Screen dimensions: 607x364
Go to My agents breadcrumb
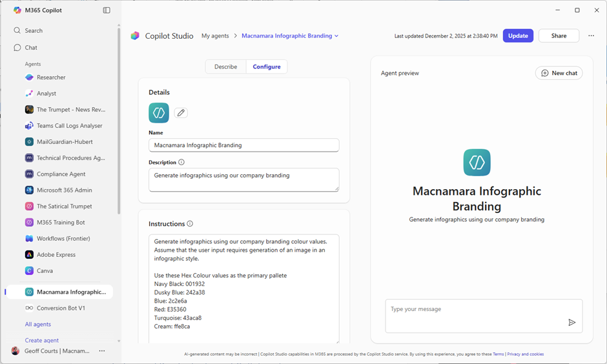click(215, 35)
